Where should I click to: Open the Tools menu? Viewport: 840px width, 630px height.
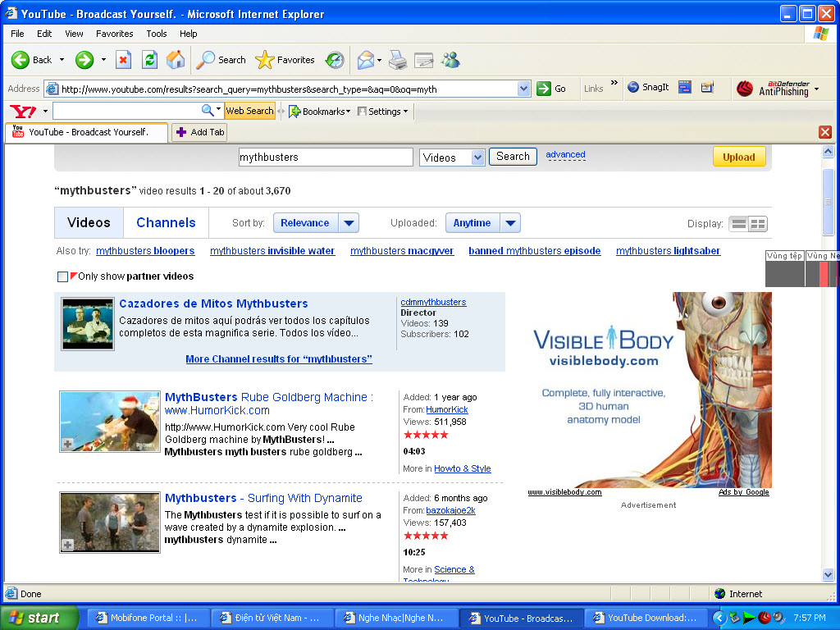tap(157, 33)
